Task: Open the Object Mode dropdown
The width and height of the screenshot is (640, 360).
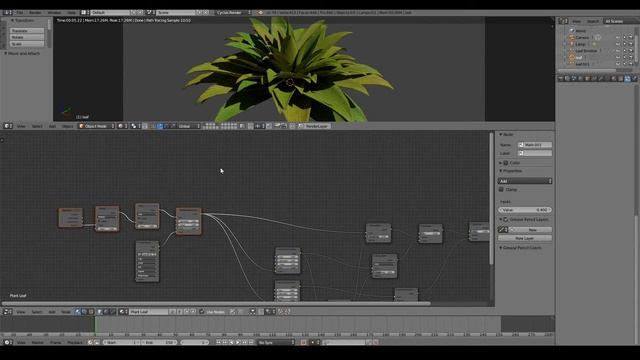Action: [x=97, y=126]
